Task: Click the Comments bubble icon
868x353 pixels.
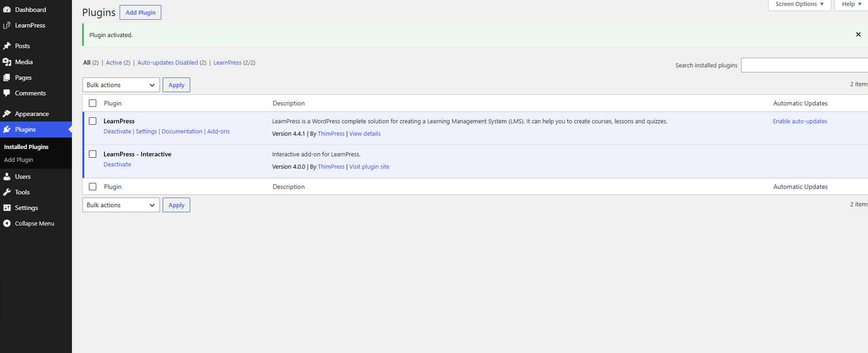Action: [x=7, y=93]
